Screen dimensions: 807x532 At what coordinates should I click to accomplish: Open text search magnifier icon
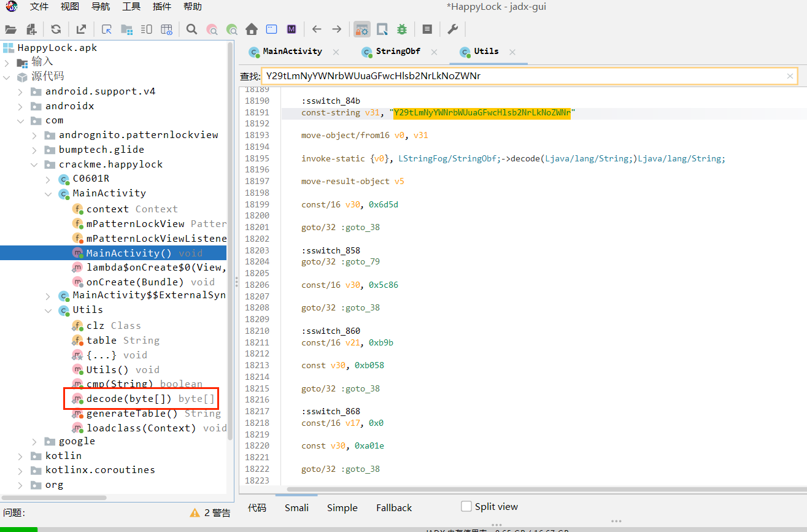(x=191, y=29)
